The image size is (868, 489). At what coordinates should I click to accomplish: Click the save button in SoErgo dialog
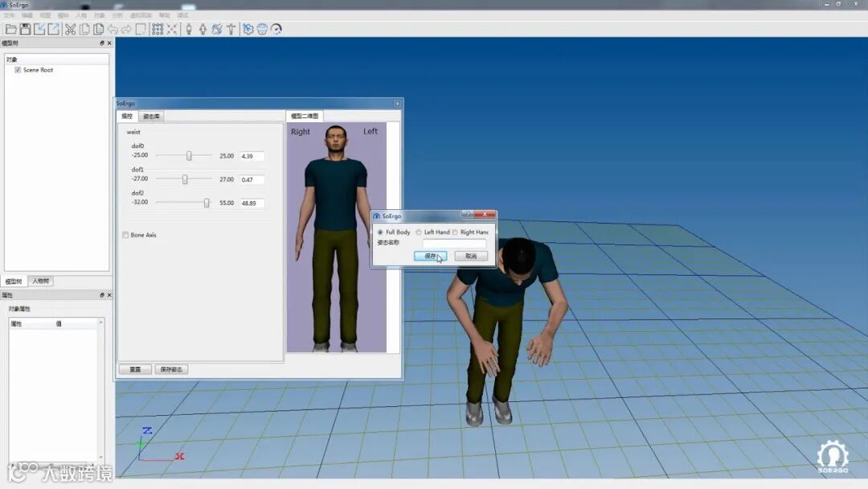(430, 256)
